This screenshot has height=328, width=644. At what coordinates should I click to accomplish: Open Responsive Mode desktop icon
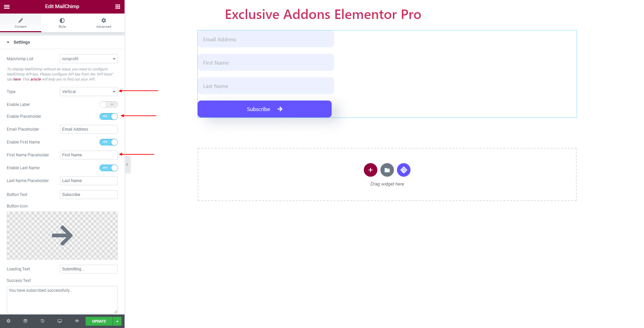(x=60, y=321)
